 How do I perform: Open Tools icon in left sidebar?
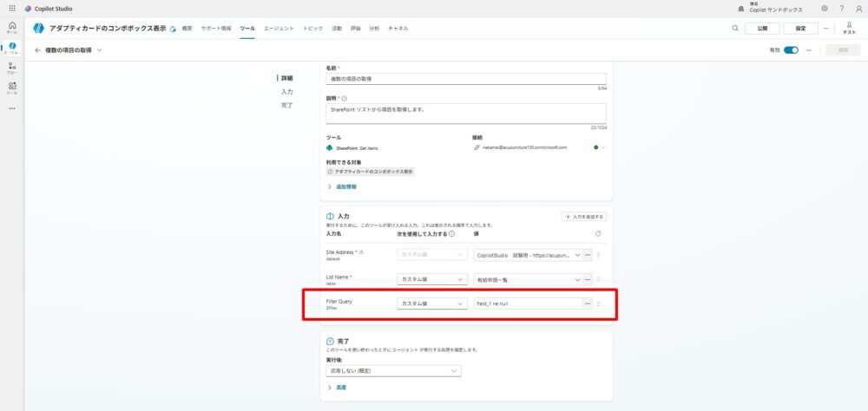click(x=12, y=88)
